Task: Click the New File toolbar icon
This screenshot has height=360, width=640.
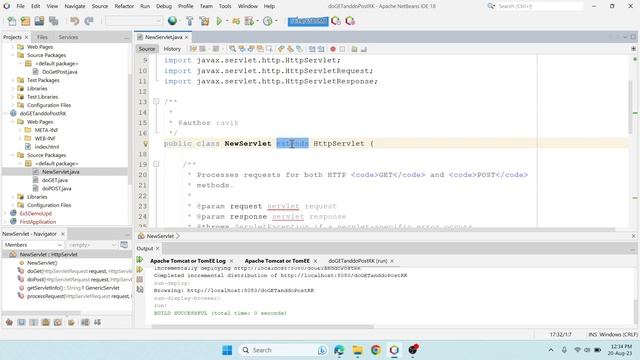Action: 12,21
